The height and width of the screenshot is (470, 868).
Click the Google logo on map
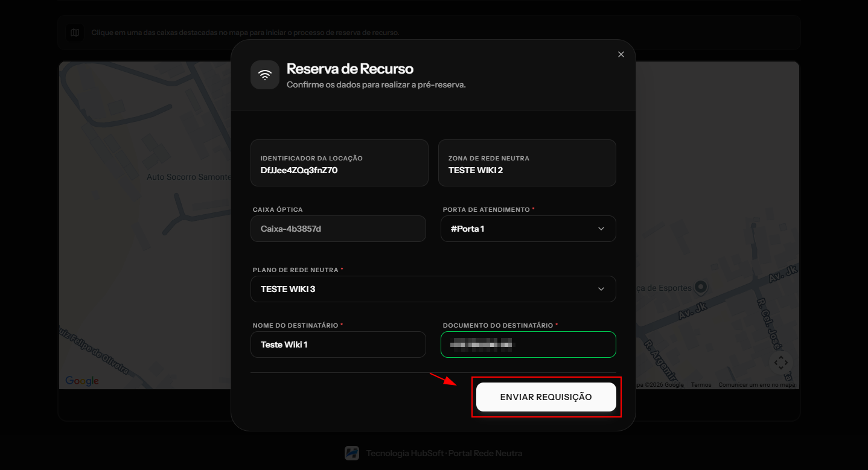82,381
